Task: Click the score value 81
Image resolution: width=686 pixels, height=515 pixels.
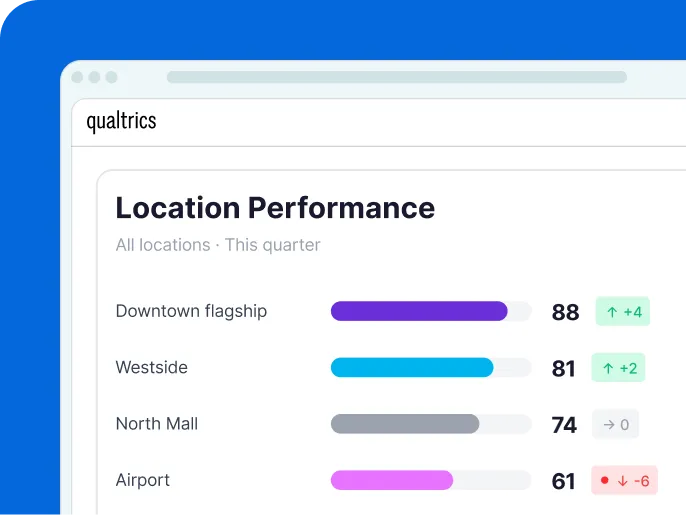Action: [563, 368]
